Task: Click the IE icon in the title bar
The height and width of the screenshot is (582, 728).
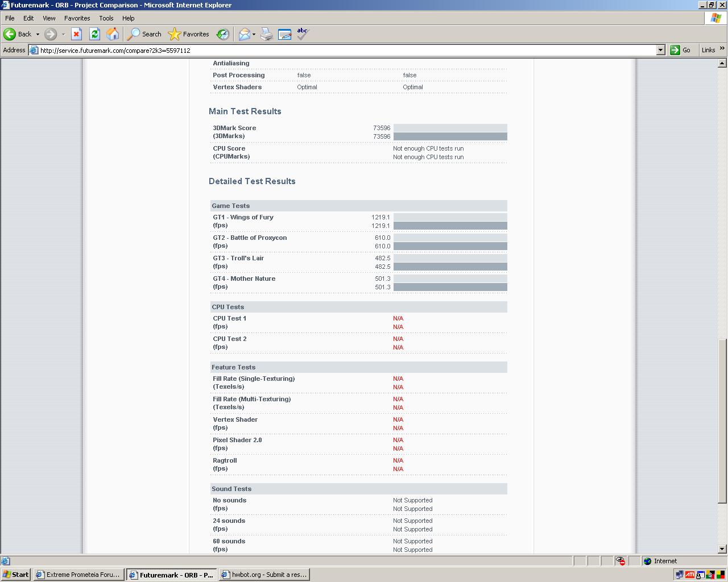Action: point(5,5)
